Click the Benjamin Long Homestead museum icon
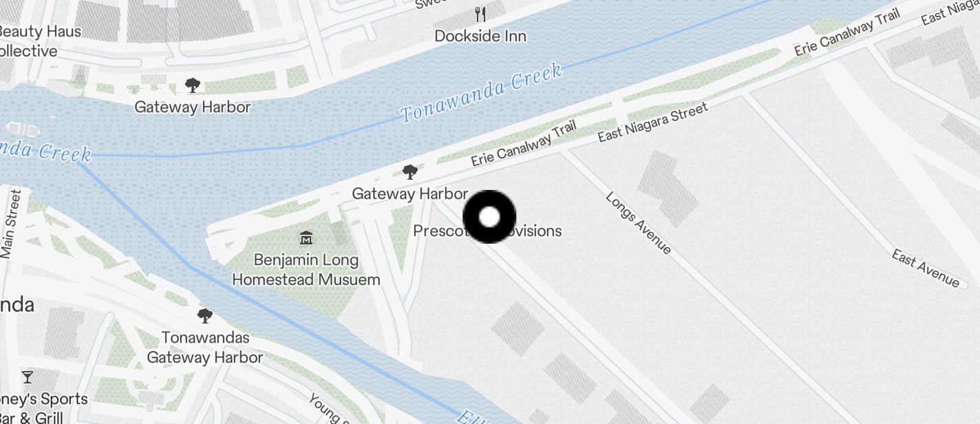This screenshot has height=424, width=980. point(306,238)
